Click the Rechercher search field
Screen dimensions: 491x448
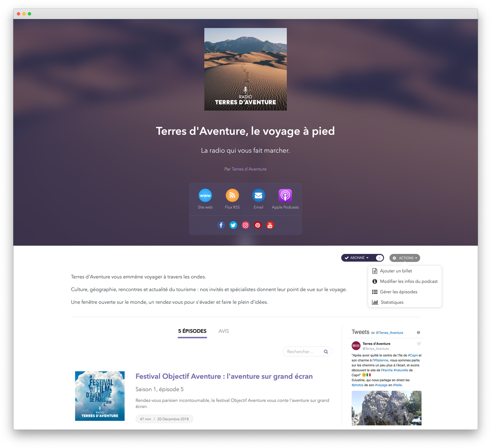[303, 352]
